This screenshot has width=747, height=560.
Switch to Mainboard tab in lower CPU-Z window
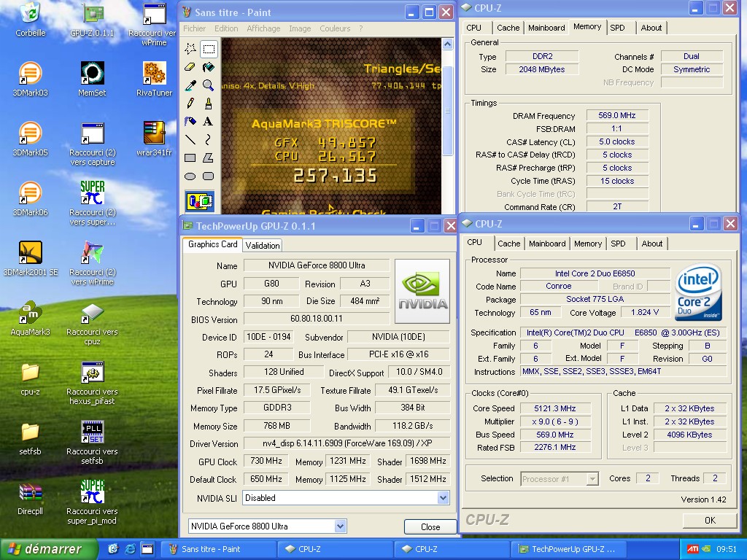coord(547,244)
